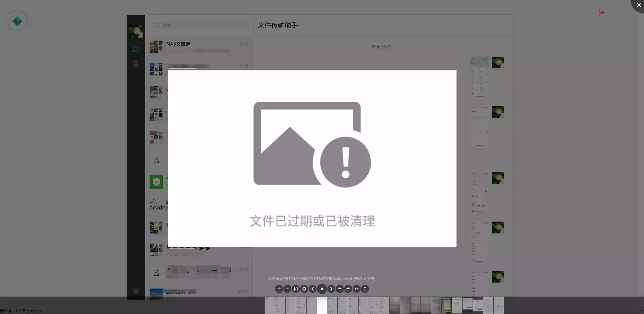Select the highlighted active filmstrip thumbnail
The width and height of the screenshot is (644, 314).
322,305
